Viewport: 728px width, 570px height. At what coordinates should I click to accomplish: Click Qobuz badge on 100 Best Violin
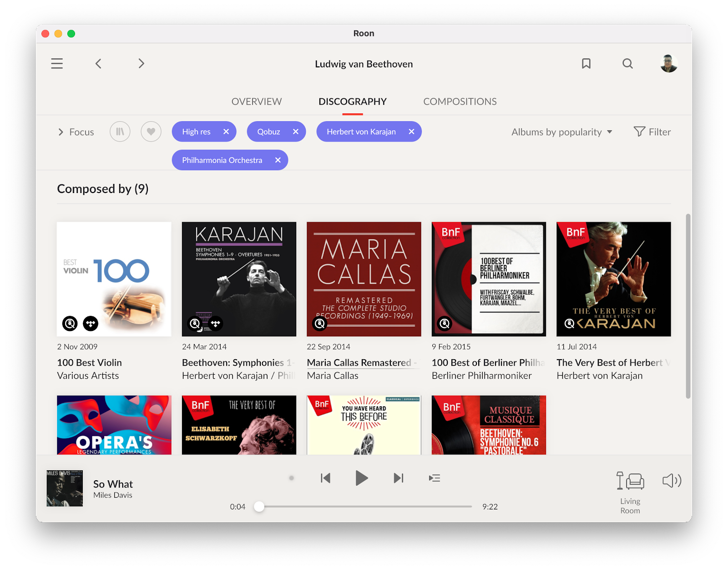click(70, 324)
